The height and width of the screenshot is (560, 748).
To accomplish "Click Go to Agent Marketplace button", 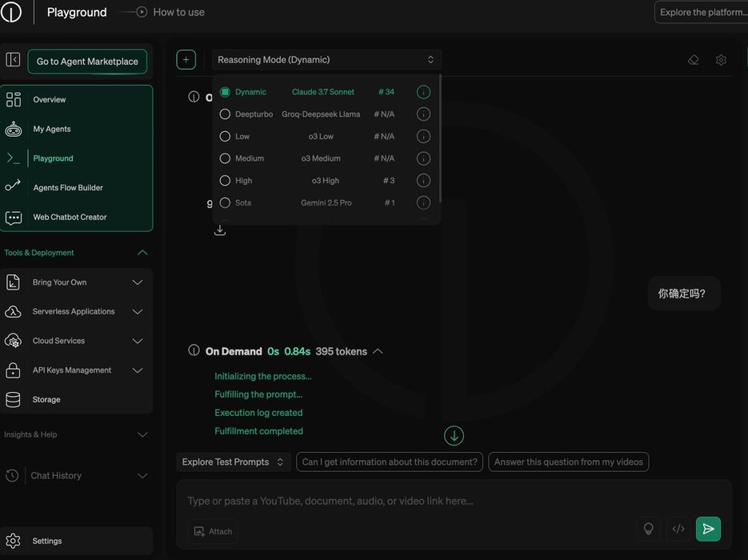I will pos(87,62).
